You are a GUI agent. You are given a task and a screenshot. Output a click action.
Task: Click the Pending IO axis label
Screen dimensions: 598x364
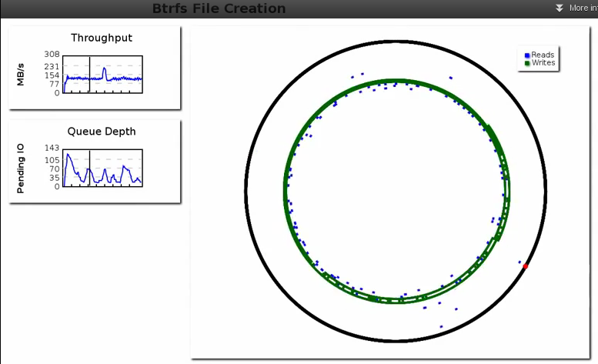tap(20, 168)
